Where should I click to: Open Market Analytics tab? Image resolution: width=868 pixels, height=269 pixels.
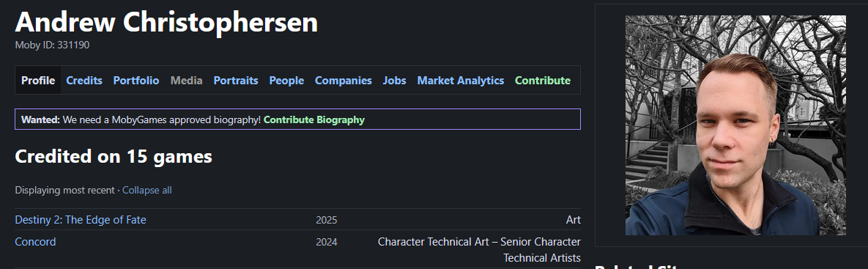pyautogui.click(x=461, y=80)
